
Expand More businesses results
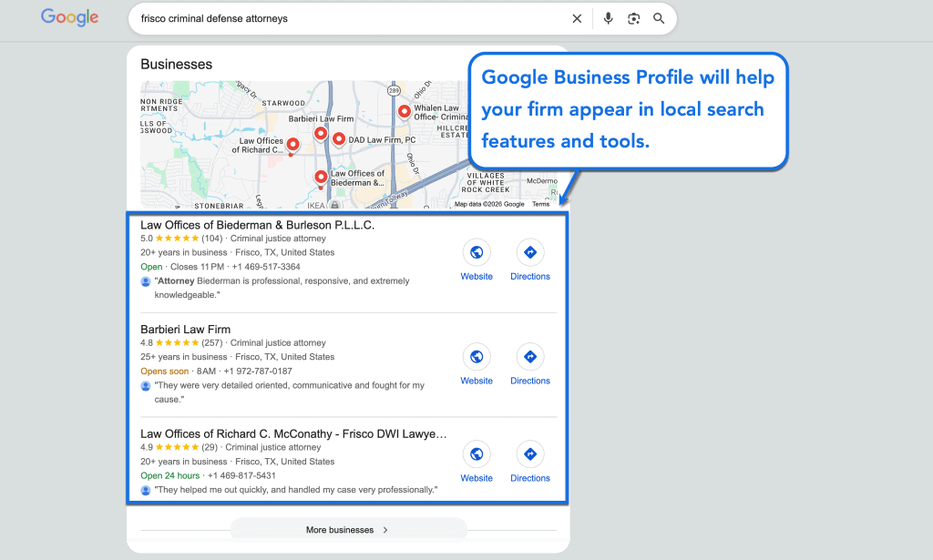click(x=347, y=529)
